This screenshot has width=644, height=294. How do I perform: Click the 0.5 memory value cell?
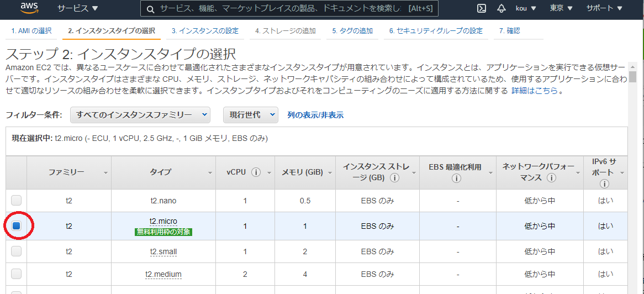[x=305, y=201]
